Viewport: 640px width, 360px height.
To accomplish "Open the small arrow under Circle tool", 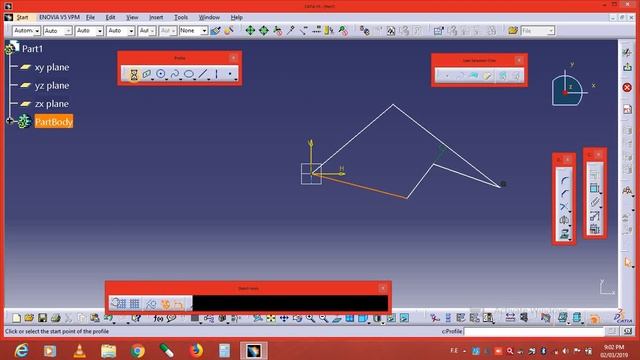I will (x=166, y=79).
